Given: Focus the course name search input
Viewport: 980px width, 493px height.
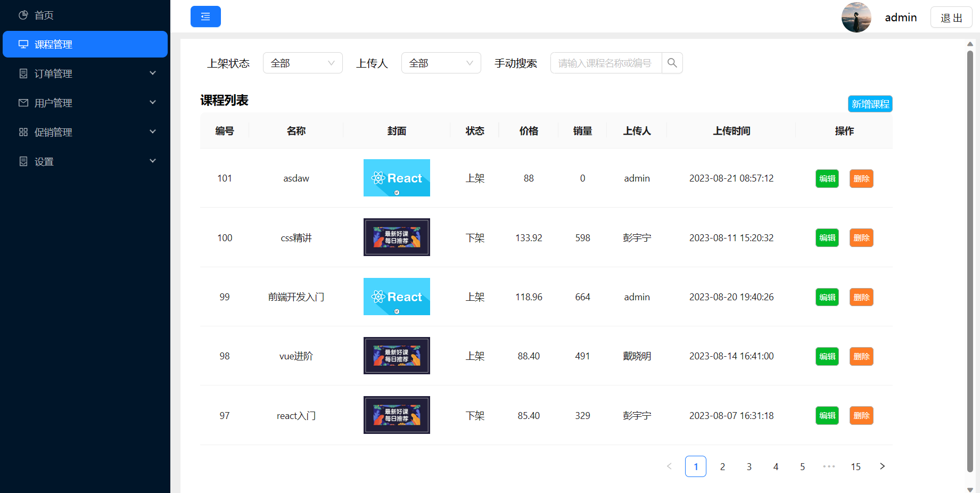Looking at the screenshot, I should [606, 63].
